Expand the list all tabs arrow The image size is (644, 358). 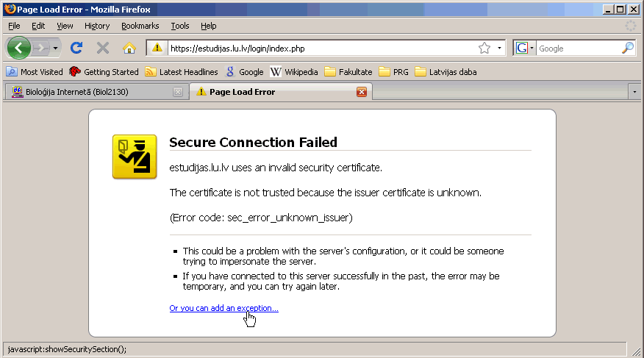tap(634, 92)
